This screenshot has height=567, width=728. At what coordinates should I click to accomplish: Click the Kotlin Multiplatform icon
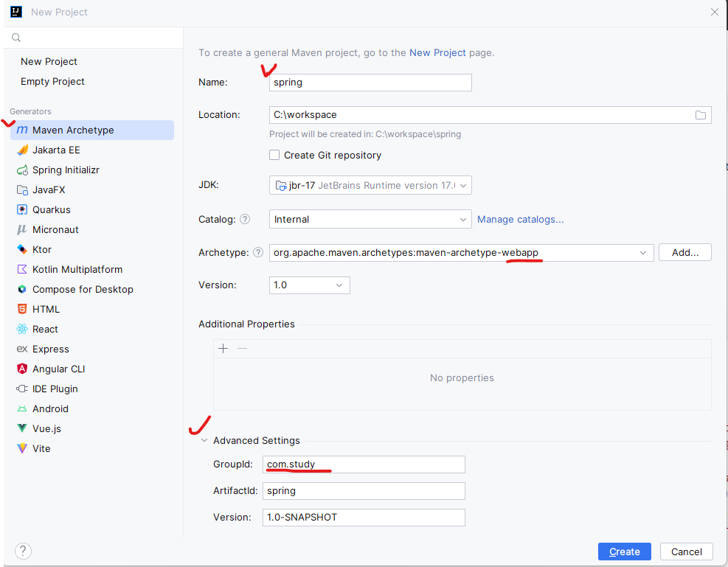[x=22, y=269]
